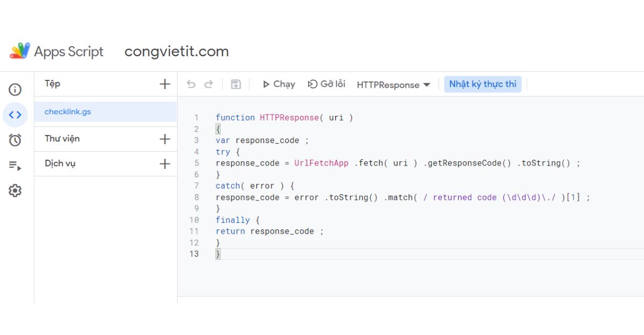
Task: Open Triggers alarm clock icon
Action: click(x=15, y=140)
